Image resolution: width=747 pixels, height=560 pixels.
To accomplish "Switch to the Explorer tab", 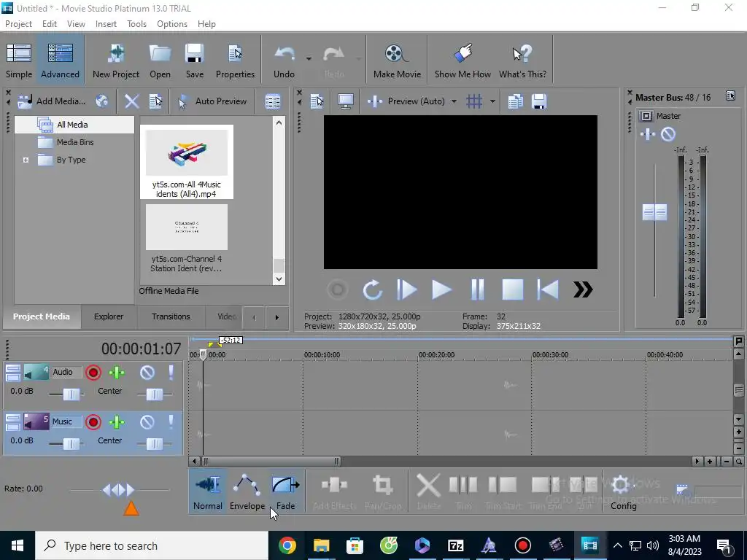I will (109, 316).
